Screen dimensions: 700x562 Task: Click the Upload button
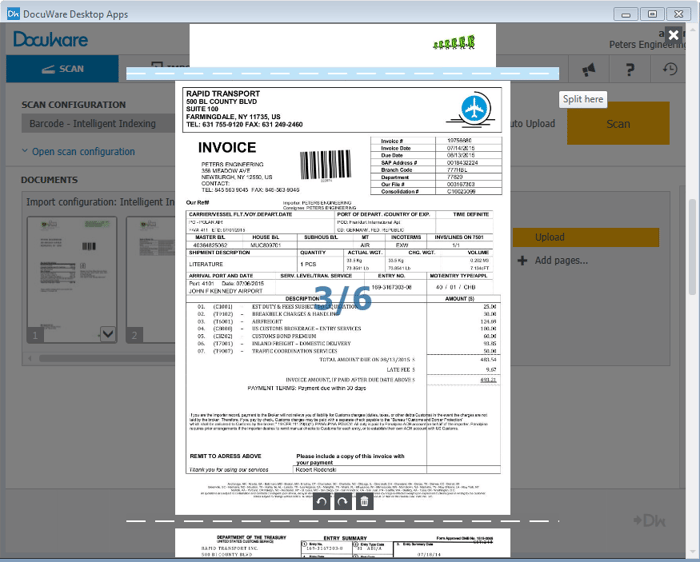pos(550,237)
